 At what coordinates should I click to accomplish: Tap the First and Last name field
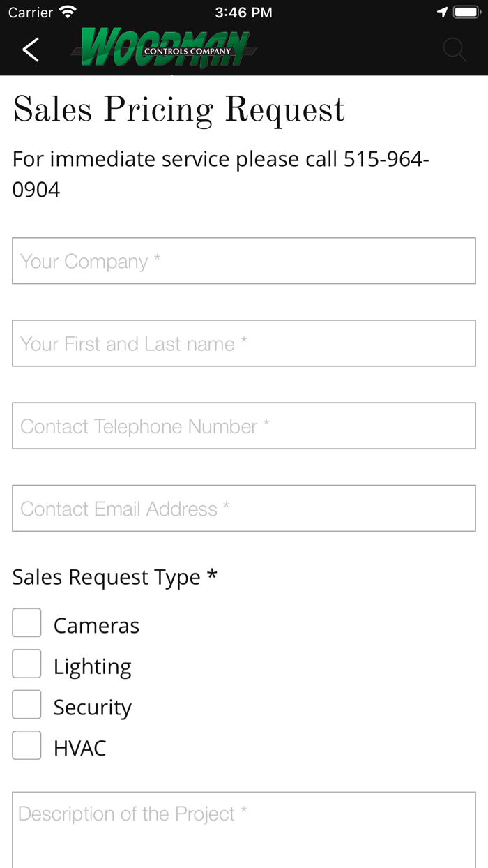point(243,343)
